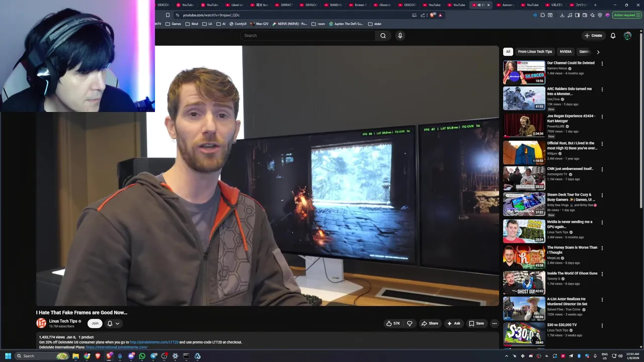Dislike the video with thumbs down
This screenshot has width=644, height=362.
(x=410, y=323)
